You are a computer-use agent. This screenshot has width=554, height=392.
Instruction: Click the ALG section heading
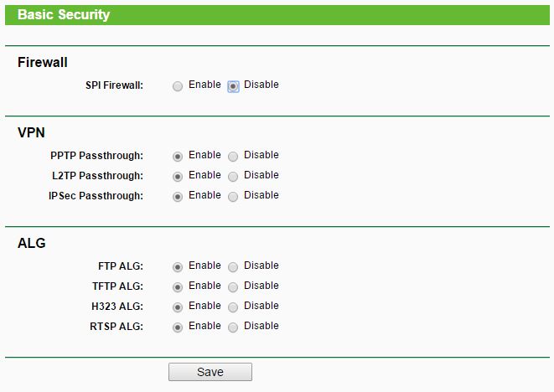[x=32, y=243]
